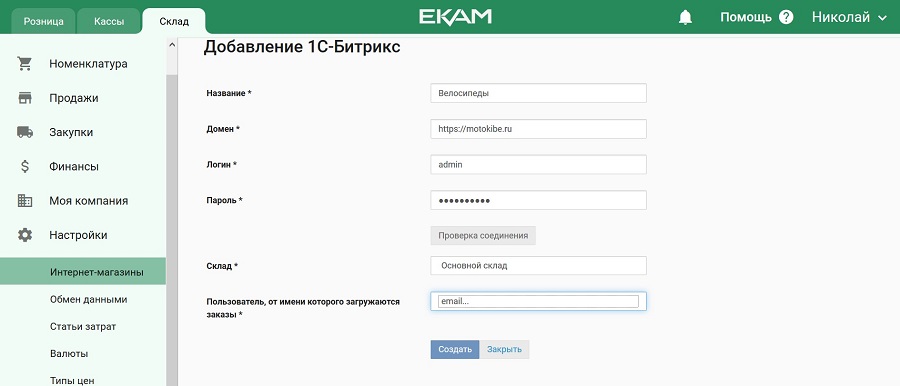Screen dimensions: 900x386
Task: Click the Создать button
Action: pyautogui.click(x=455, y=349)
